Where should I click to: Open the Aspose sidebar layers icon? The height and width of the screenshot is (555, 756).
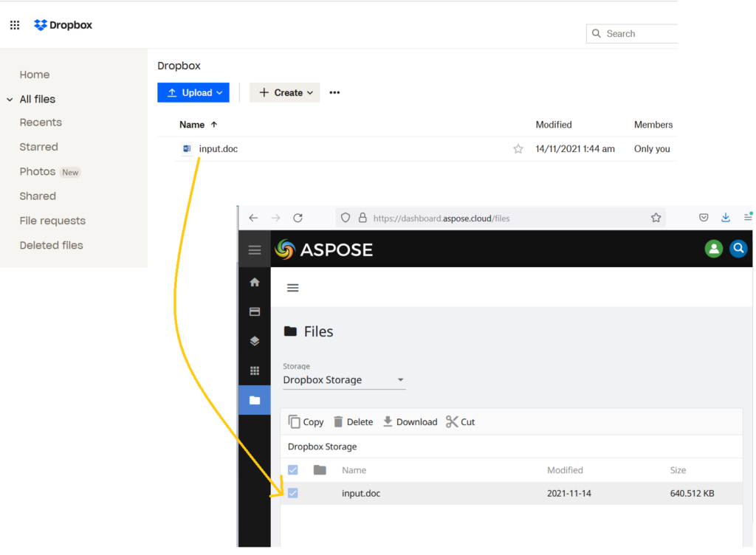point(255,341)
